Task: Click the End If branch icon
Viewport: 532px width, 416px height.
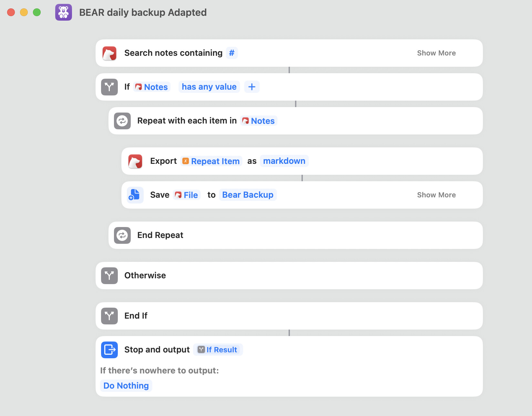Action: [109, 316]
